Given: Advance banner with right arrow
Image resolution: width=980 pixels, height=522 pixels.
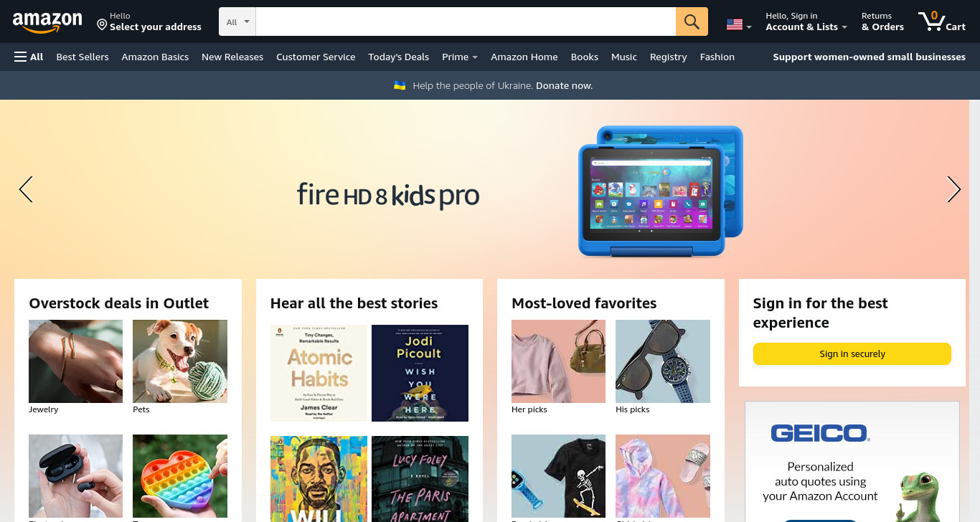Looking at the screenshot, I should pyautogui.click(x=953, y=189).
